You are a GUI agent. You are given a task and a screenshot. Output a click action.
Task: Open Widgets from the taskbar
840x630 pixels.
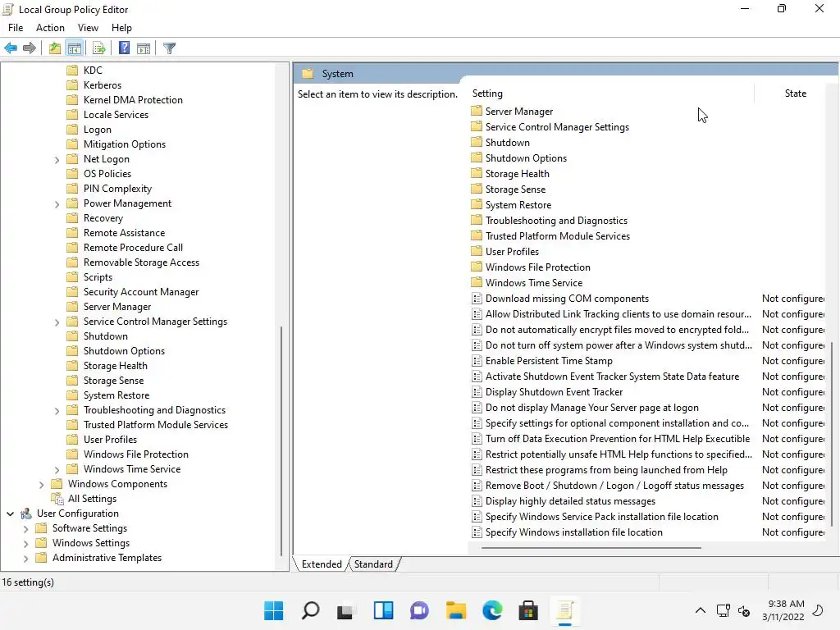coord(383,610)
